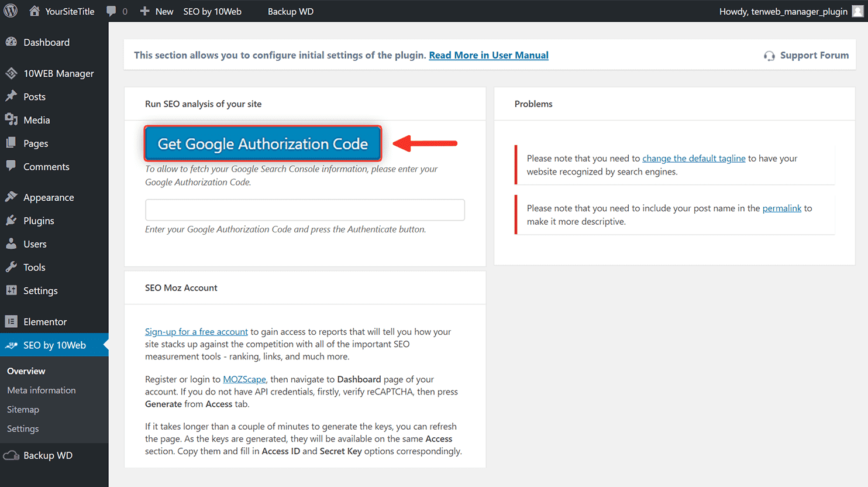Image resolution: width=868 pixels, height=487 pixels.
Task: Click the Comments speech bubble sidebar icon
Action: coord(11,166)
